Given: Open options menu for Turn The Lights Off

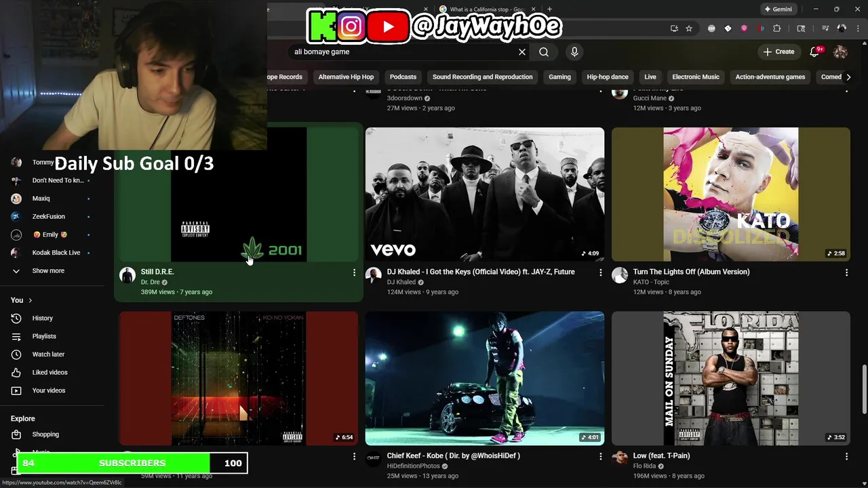Looking at the screenshot, I should click(846, 272).
